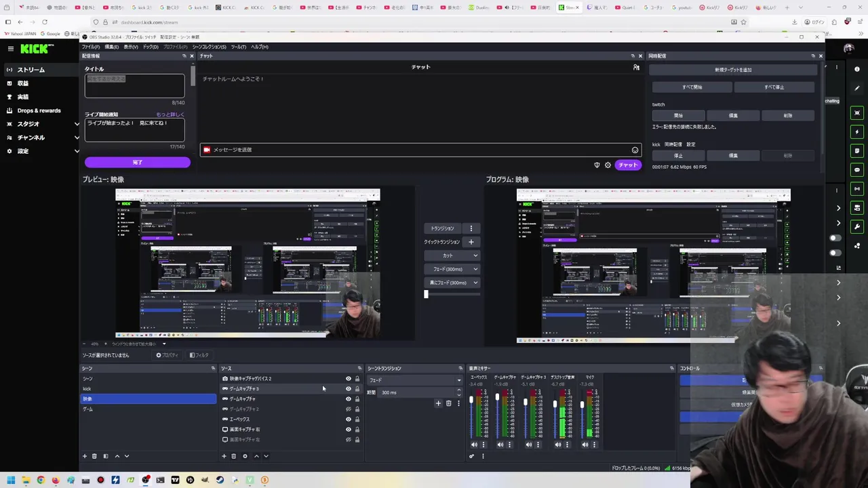Increase transition duration with the 300 ms stepper arrow
Image resolution: width=868 pixels, height=488 pixels.
point(458,390)
